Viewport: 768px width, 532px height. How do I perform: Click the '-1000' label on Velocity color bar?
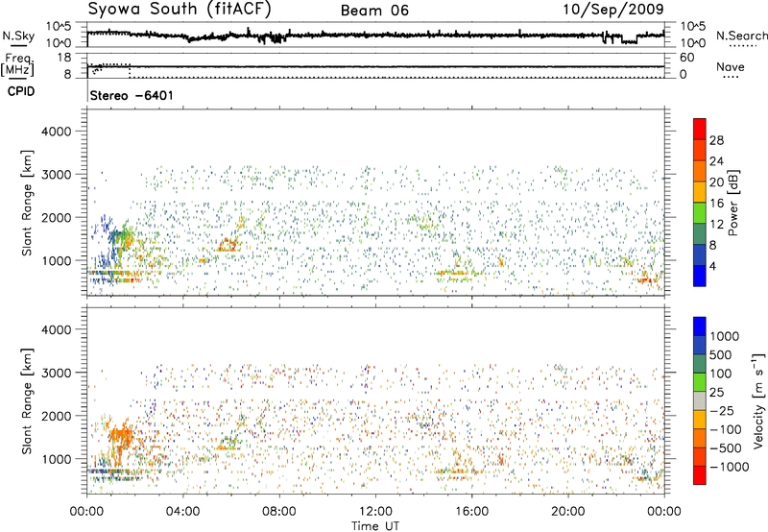coord(730,467)
